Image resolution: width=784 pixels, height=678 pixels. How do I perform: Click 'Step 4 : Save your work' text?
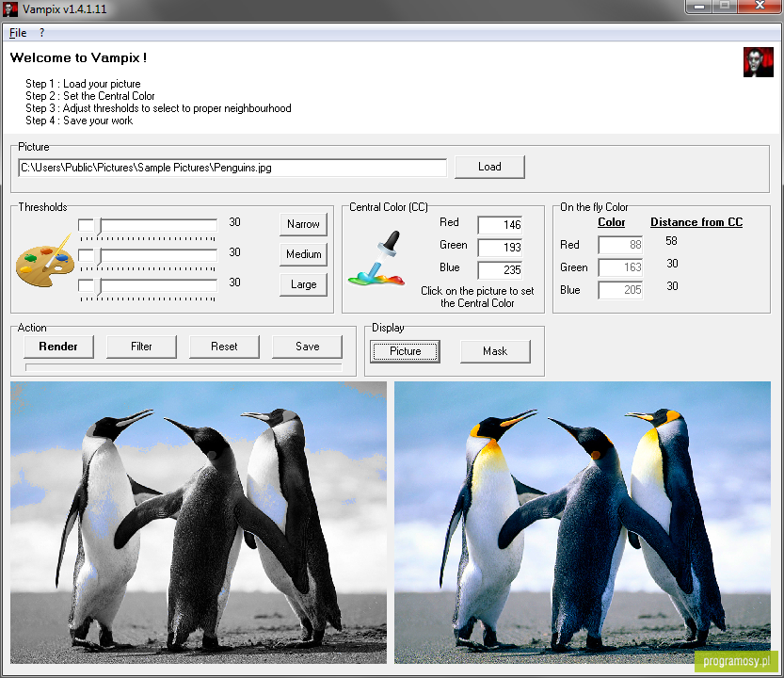79,121
